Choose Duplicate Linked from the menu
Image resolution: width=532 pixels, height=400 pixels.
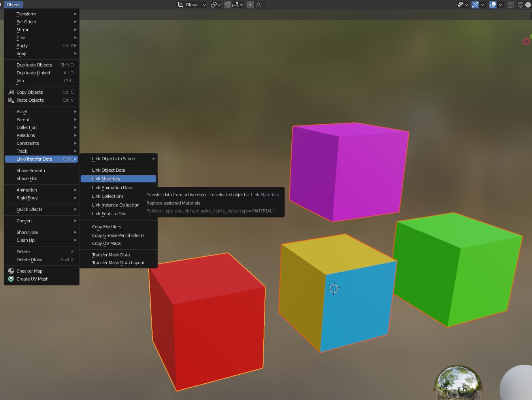click(x=42, y=73)
